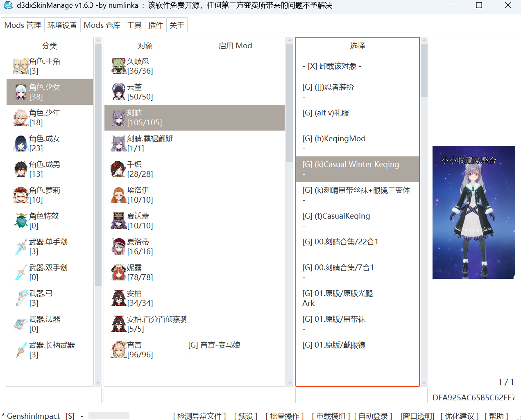Click the 刻晴.霓裾翩跹 avatar
This screenshot has width=521, height=420.
(x=118, y=144)
